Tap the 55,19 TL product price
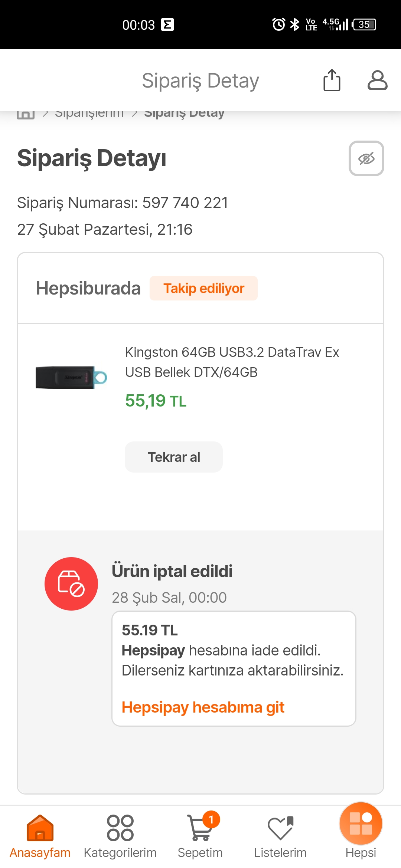The height and width of the screenshot is (868, 401). 156,401
